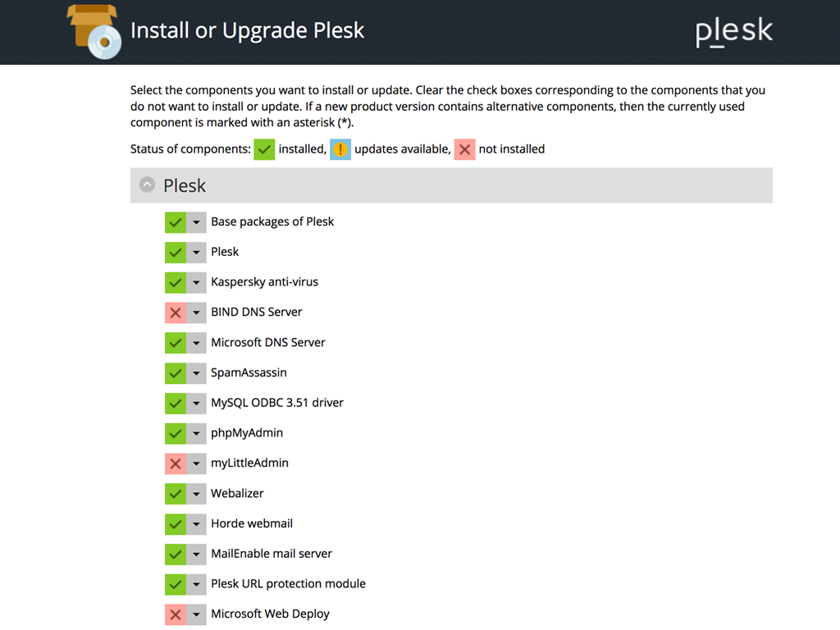Toggle the phpMyAdmin component status box
This screenshot has width=840, height=630.
[x=176, y=433]
